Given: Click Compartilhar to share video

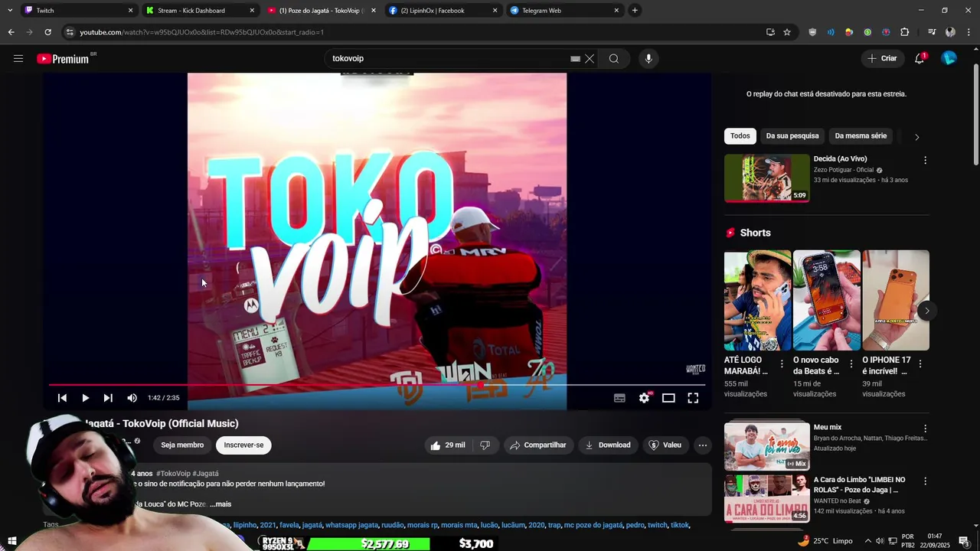Looking at the screenshot, I should click(x=538, y=445).
